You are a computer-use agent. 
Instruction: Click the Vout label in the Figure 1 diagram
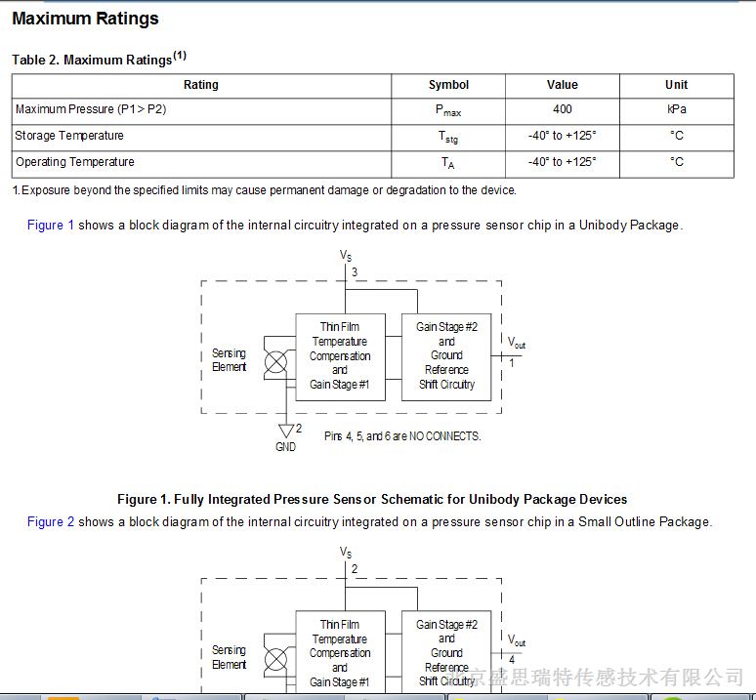pyautogui.click(x=517, y=343)
